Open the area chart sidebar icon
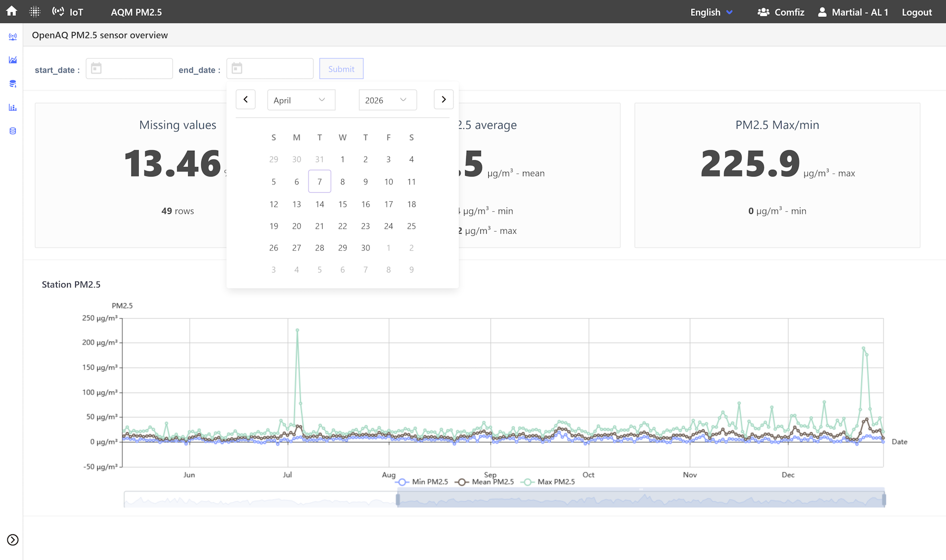Screen dimensions: 946x560 click(x=13, y=60)
